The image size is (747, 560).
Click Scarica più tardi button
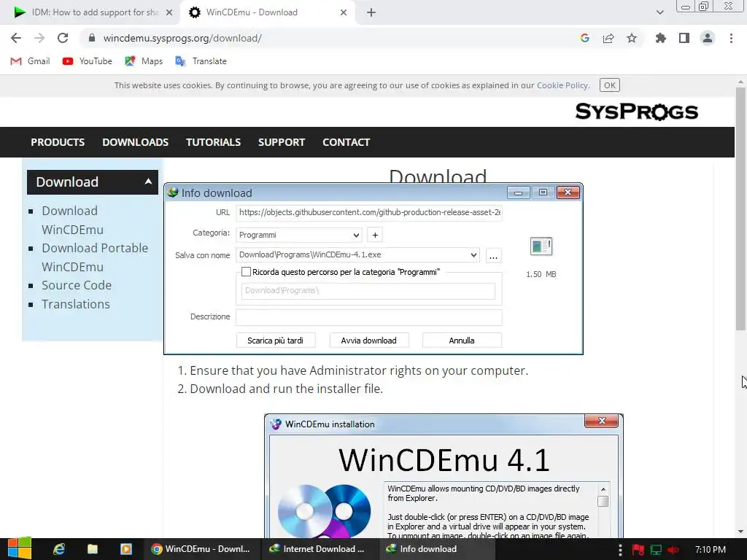[275, 341]
